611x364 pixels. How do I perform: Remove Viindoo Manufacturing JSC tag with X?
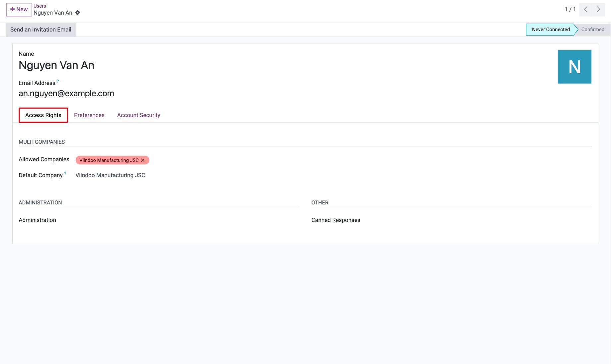[x=143, y=160]
